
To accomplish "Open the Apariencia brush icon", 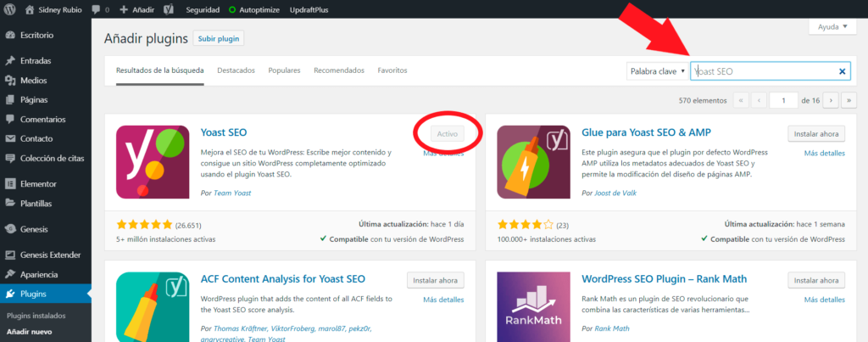I will pyautogui.click(x=10, y=274).
